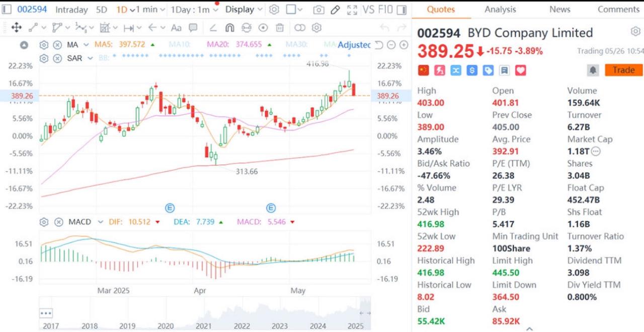This screenshot has width=644, height=332.
Task: Click the China flag market icon
Action: [424, 71]
